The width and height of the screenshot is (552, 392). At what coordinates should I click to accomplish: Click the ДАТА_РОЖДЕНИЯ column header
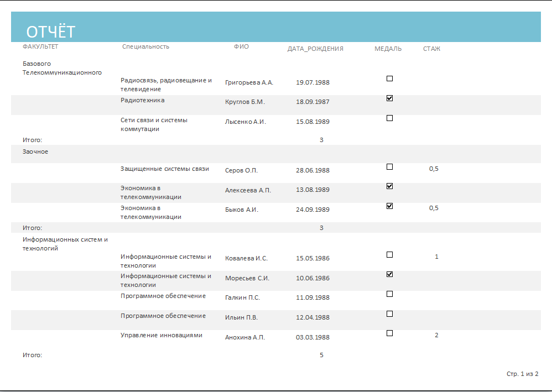pyautogui.click(x=315, y=49)
